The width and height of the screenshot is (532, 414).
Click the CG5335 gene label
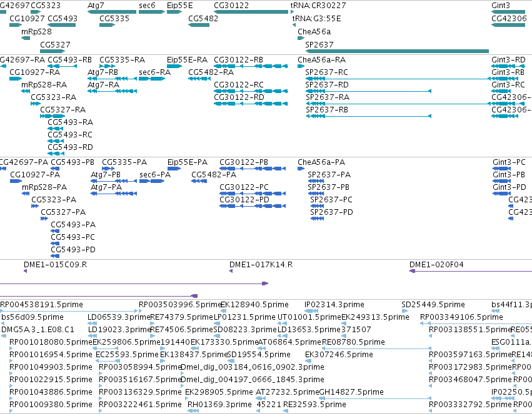[x=114, y=19]
